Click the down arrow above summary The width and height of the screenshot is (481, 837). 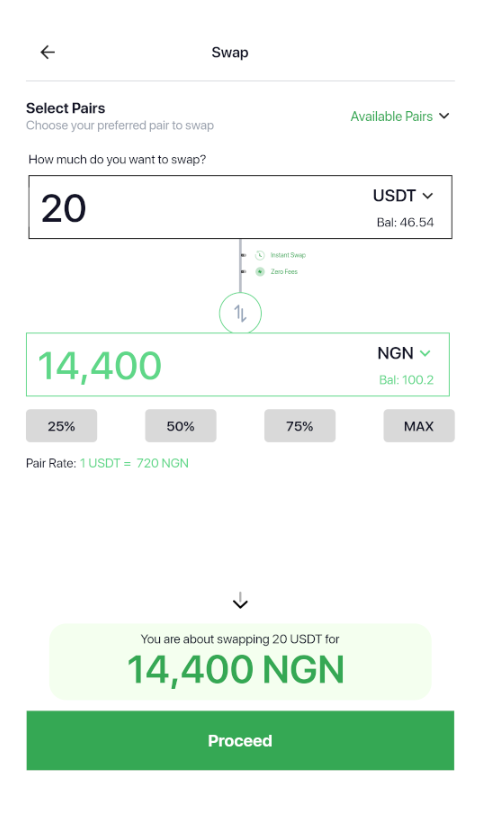click(x=240, y=601)
